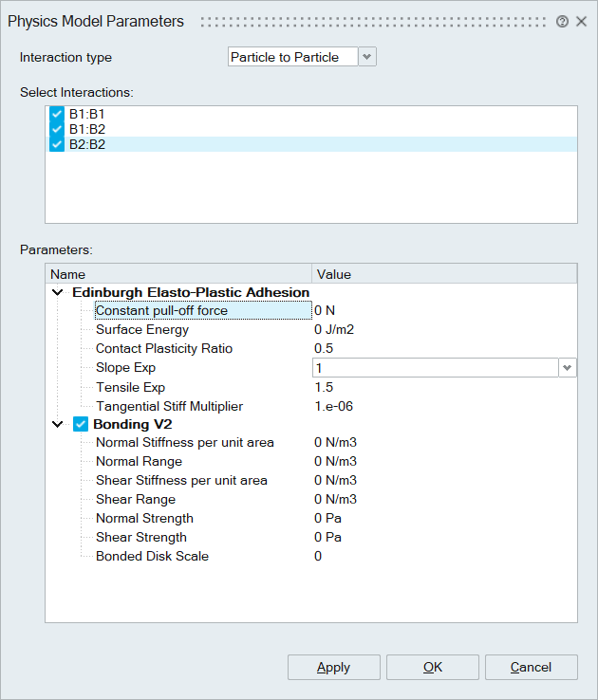
Task: Confirm with the OK button
Action: (433, 667)
